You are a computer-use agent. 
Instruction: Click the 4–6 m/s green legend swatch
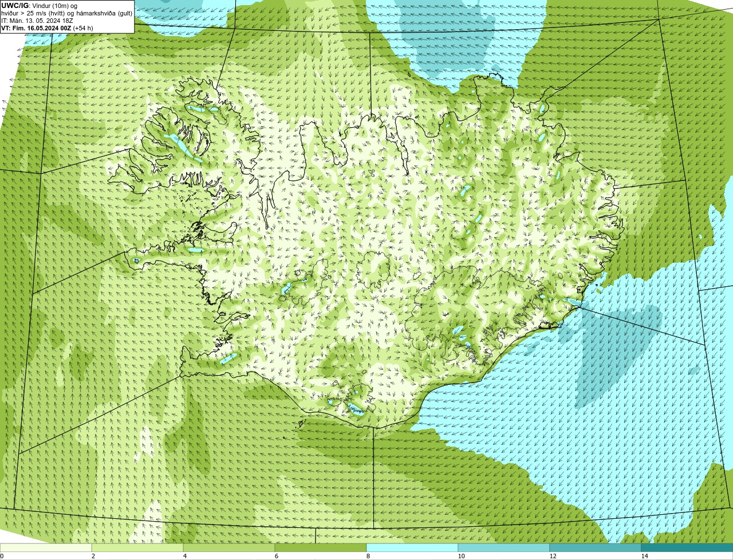point(229,547)
